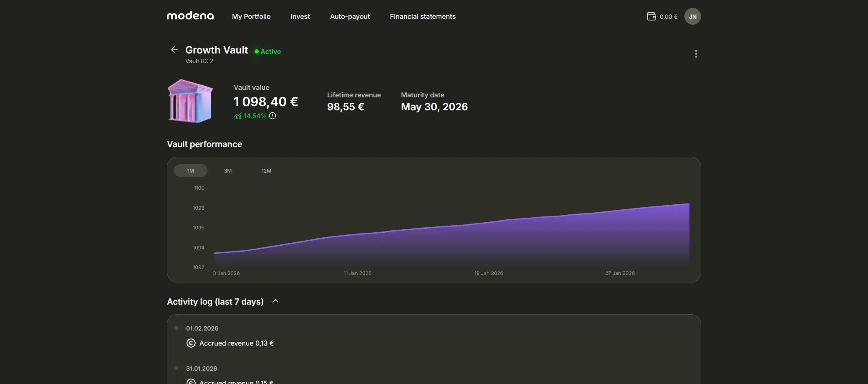Click the green growth chart icon
This screenshot has width=868, height=384.
coord(238,116)
